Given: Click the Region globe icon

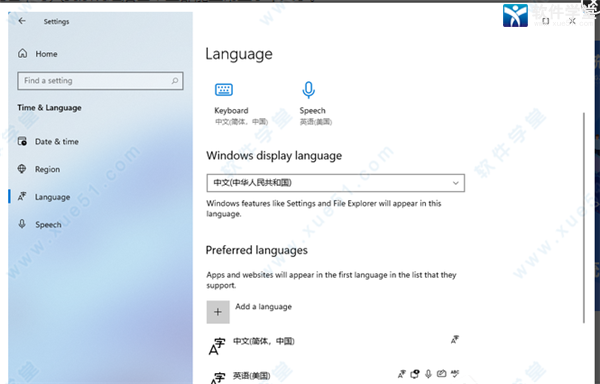Looking at the screenshot, I should [x=22, y=169].
